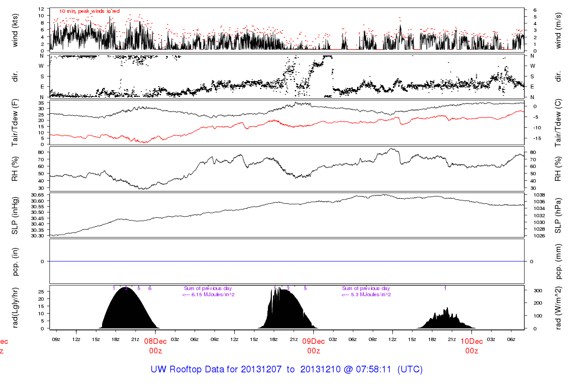This screenshot has height=392, width=574.
Task: Click the "UW Rooftop Data for 20131207" title
Action: [x=216, y=370]
